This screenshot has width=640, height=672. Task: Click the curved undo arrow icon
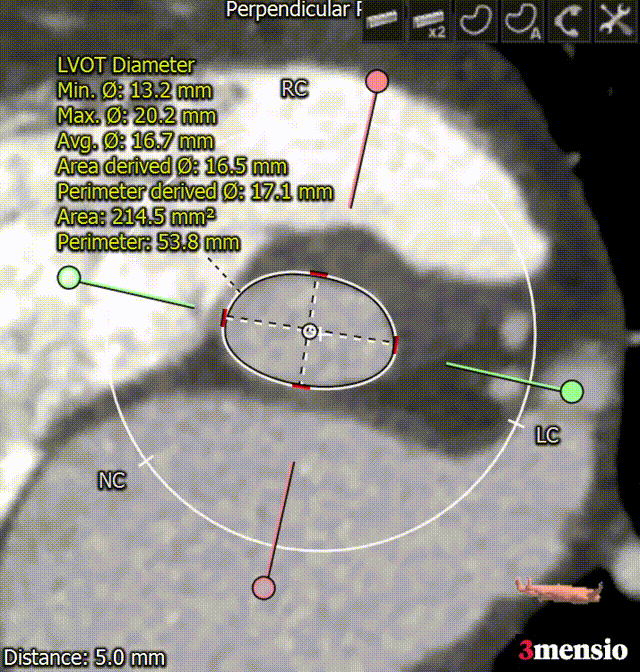coord(569,21)
